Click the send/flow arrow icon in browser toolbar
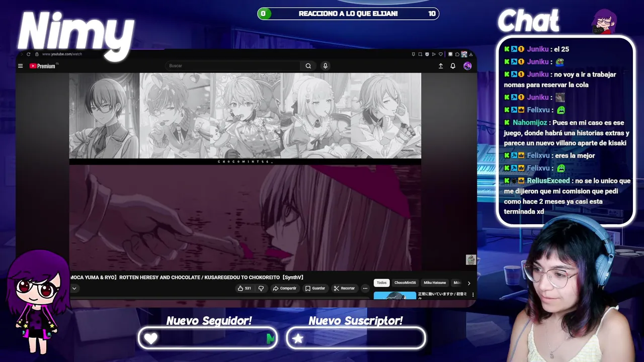 (x=434, y=54)
